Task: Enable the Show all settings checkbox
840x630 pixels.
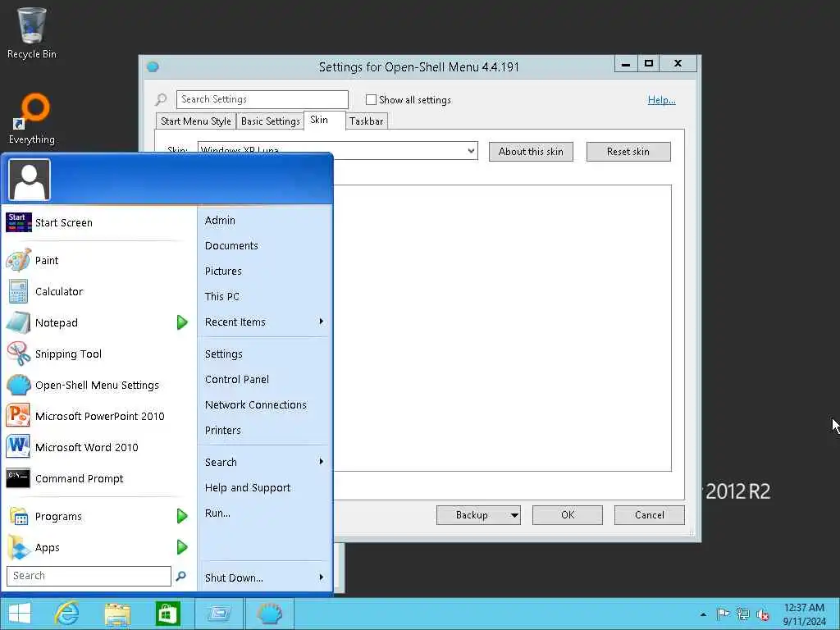Action: [x=371, y=99]
